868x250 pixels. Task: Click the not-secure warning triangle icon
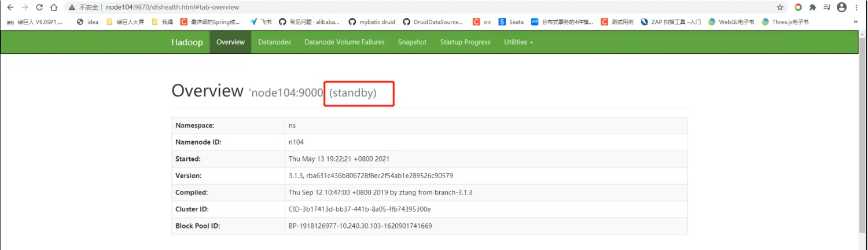[x=72, y=8]
